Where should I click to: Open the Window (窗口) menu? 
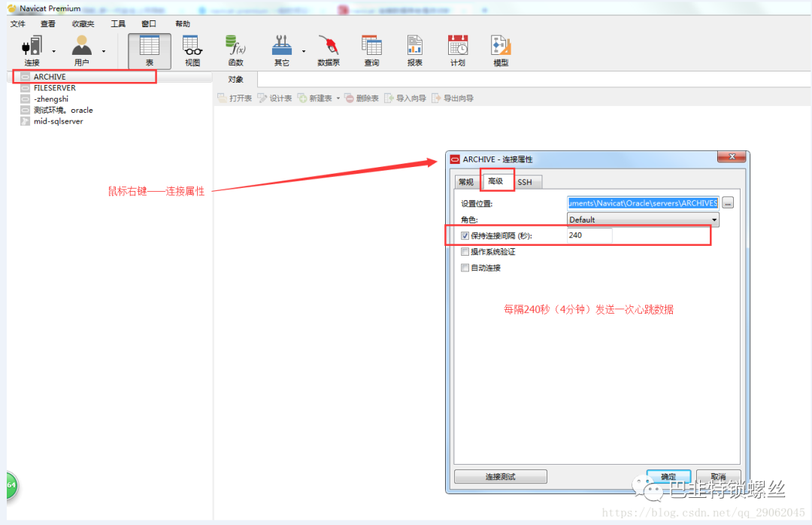[149, 24]
